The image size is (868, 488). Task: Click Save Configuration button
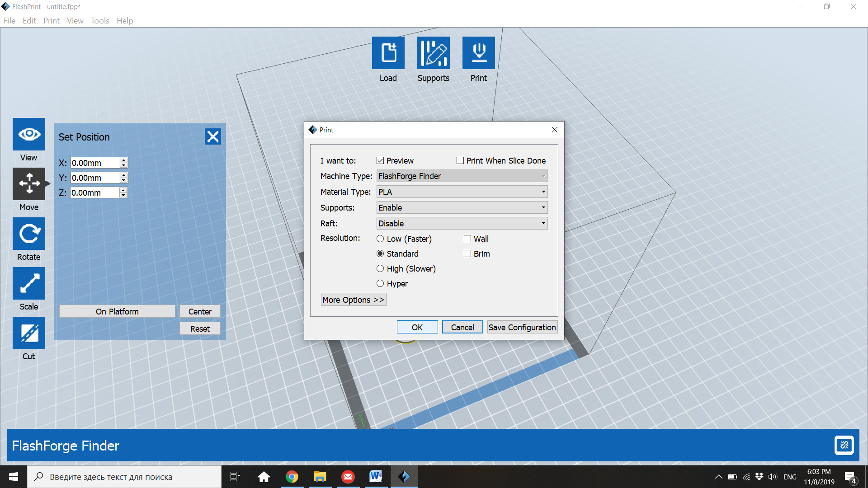522,327
